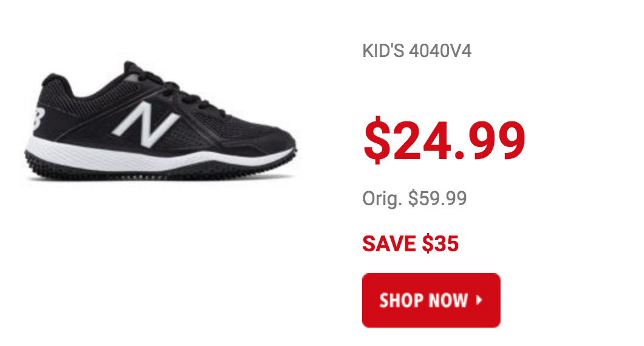The height and width of the screenshot is (346, 644).
Task: Select the $24.99 sale price
Action: [x=444, y=140]
